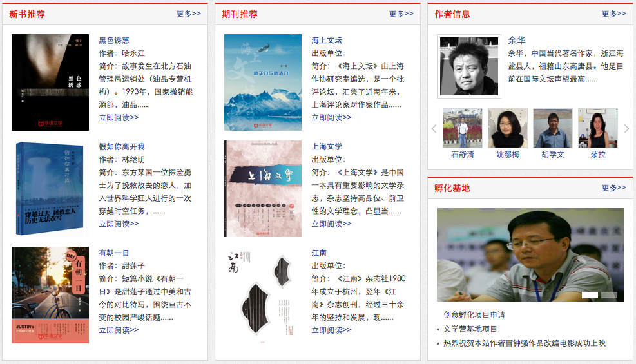
Task: Open 黑色诱惑 book cover
Action: point(50,82)
